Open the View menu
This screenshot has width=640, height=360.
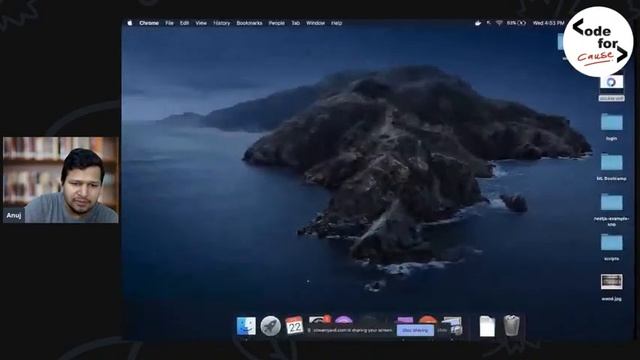[201, 23]
